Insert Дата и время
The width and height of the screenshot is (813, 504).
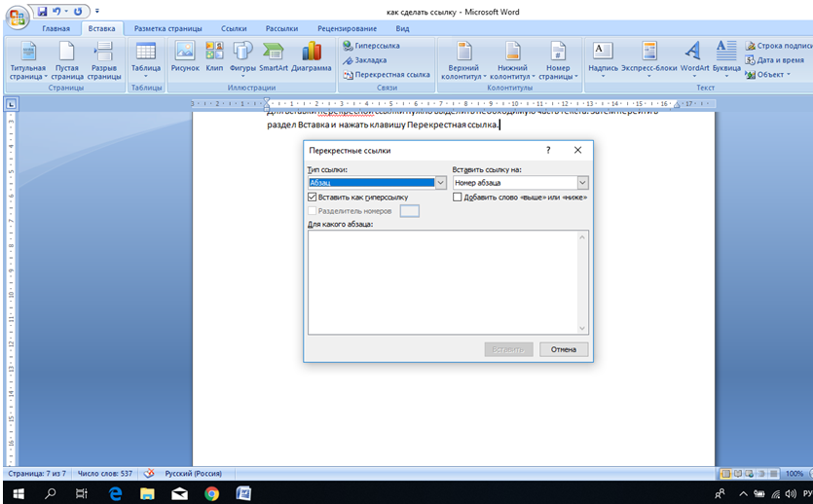(775, 60)
